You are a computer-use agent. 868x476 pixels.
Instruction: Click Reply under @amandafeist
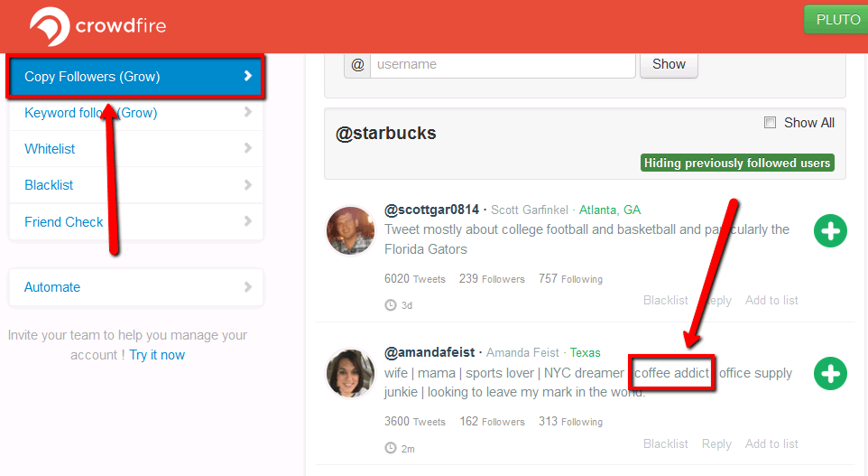716,443
